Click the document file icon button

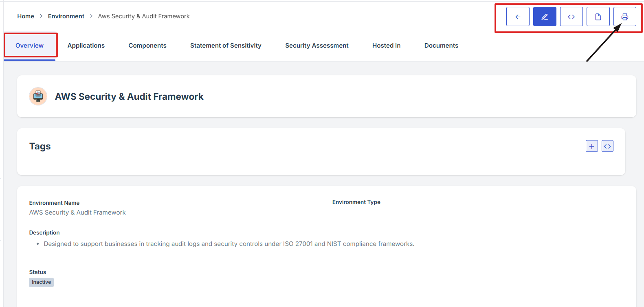pos(598,17)
